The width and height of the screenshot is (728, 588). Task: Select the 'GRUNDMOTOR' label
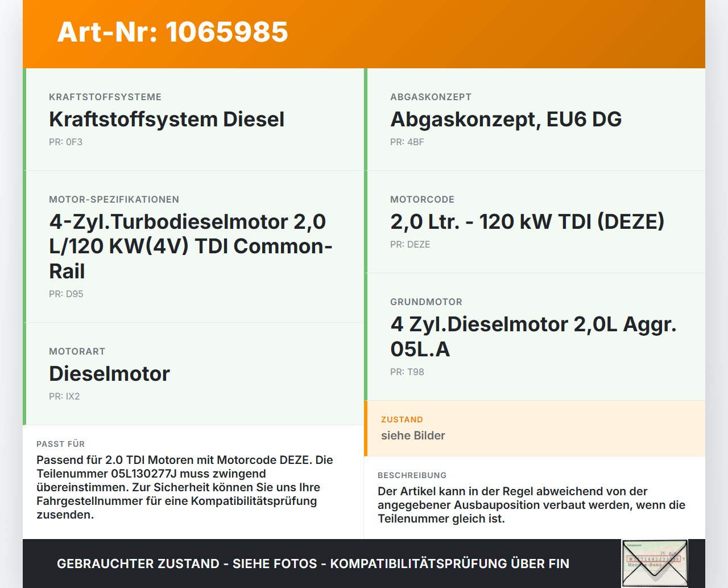point(426,302)
